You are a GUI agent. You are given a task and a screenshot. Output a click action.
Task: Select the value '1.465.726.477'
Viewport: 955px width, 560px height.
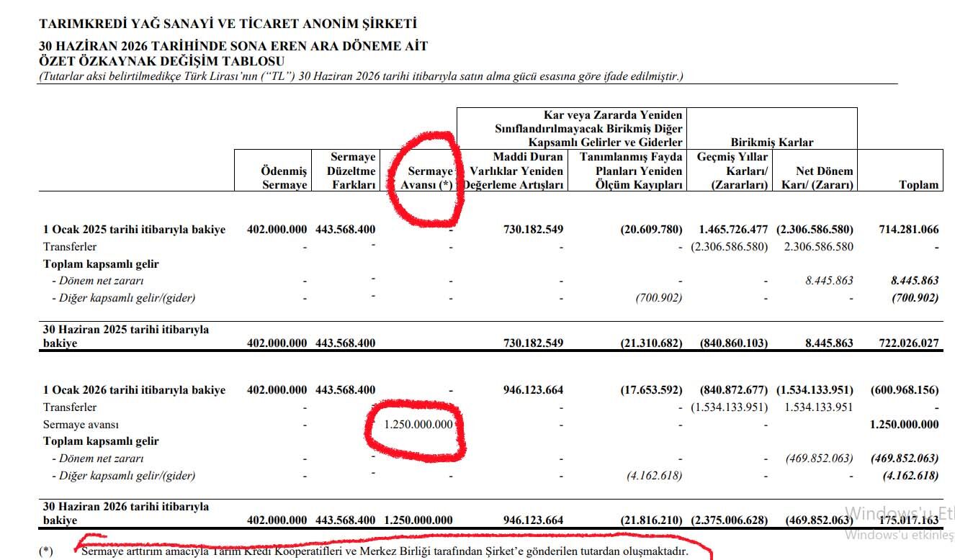[733, 230]
